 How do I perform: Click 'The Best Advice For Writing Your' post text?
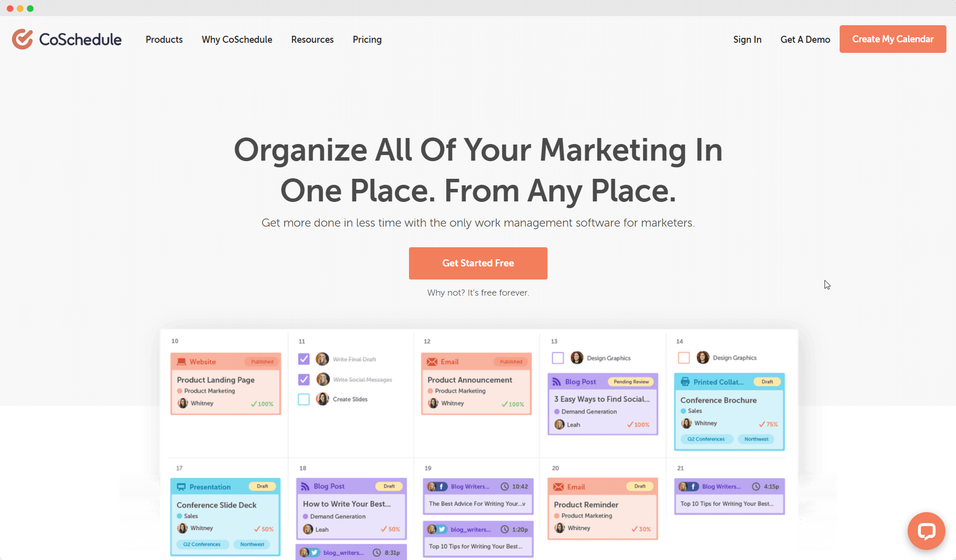477,504
